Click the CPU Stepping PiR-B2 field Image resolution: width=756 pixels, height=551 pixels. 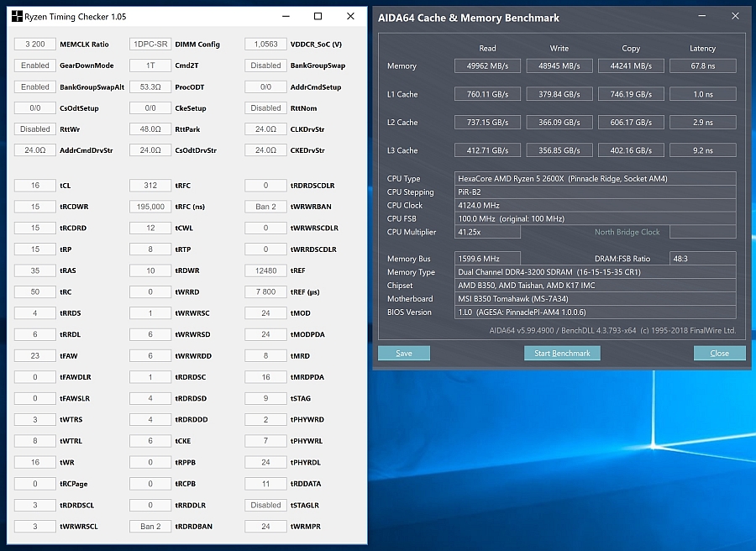pyautogui.click(x=595, y=192)
